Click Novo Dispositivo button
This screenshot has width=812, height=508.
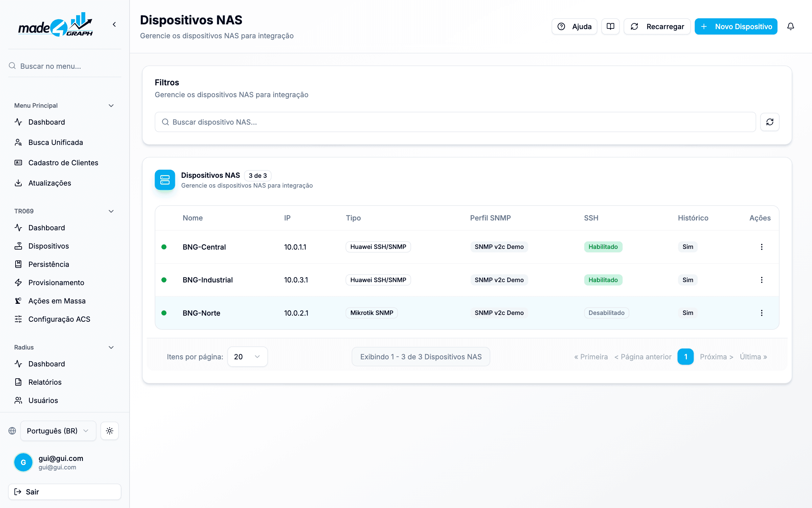[x=736, y=26]
